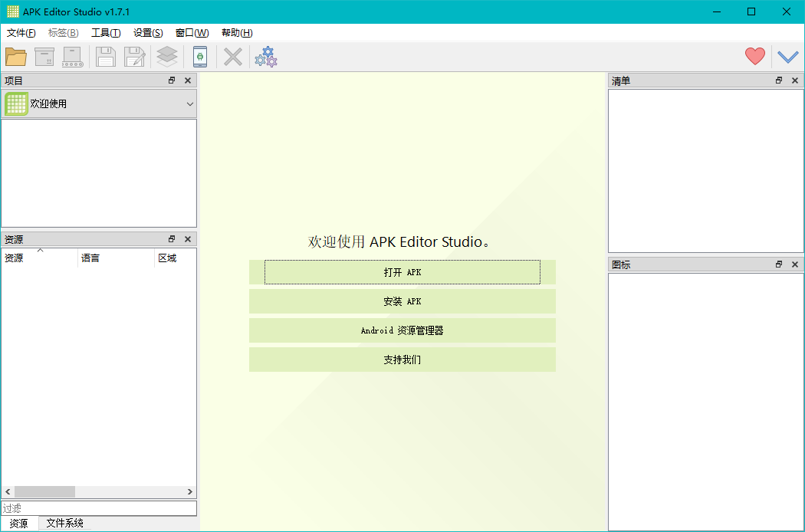Open the Android 资源管理器 button
805x532 pixels.
pos(402,330)
